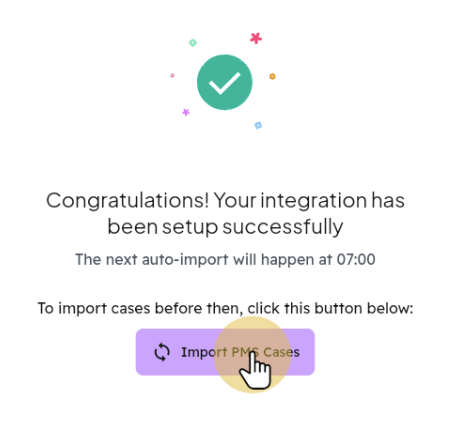Click the next auto-import time text
Image resolution: width=454 pixels, height=430 pixels.
(225, 259)
